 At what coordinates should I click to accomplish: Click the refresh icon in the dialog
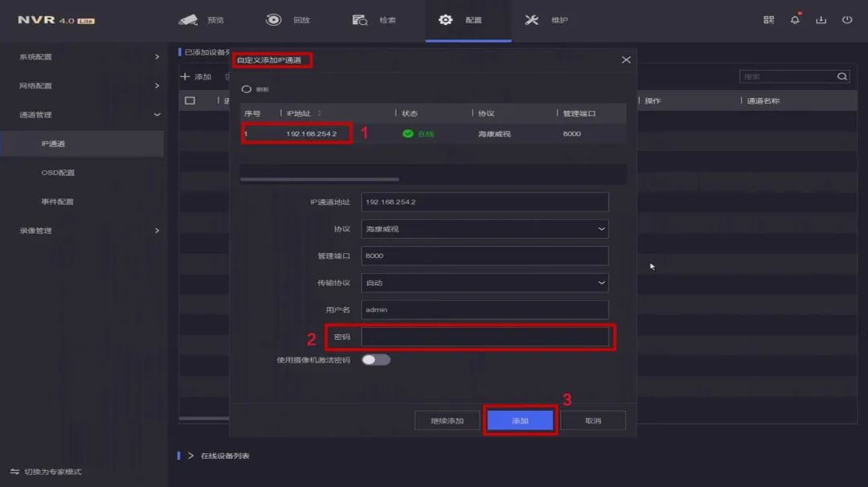coord(247,89)
